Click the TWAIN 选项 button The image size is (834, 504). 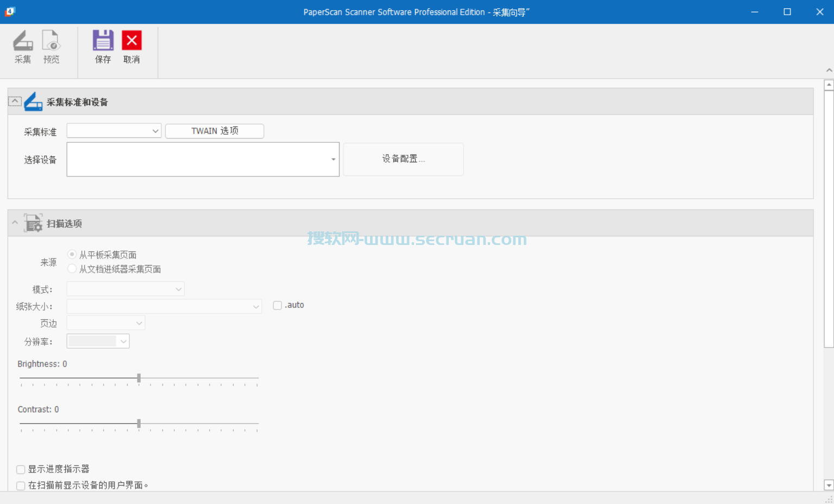(x=215, y=131)
